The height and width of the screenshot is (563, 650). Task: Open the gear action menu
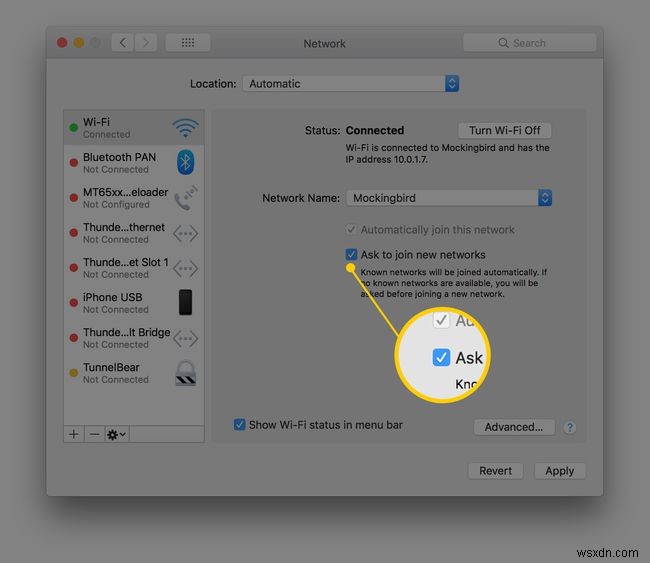116,434
